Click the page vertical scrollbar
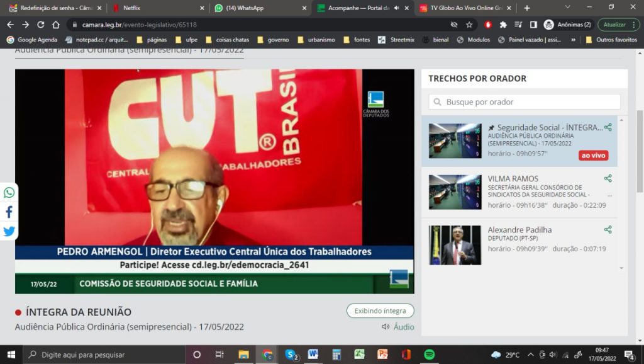 click(640, 151)
